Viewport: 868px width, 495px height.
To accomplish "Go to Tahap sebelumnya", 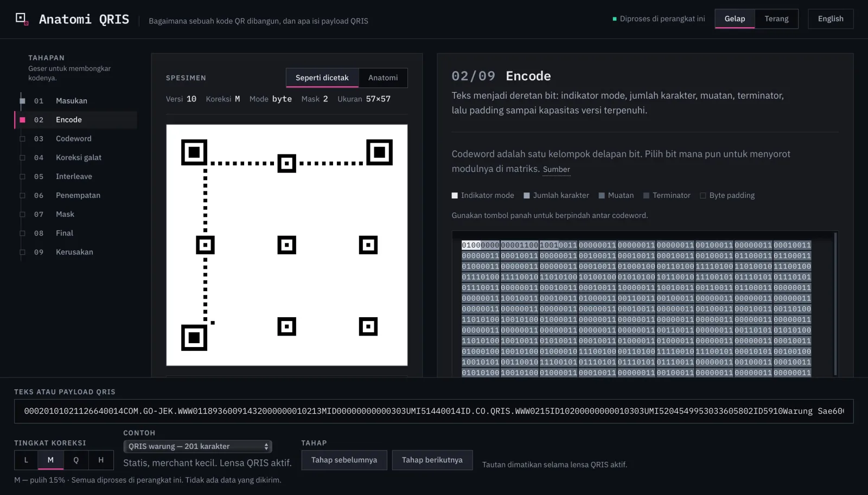I will (344, 460).
